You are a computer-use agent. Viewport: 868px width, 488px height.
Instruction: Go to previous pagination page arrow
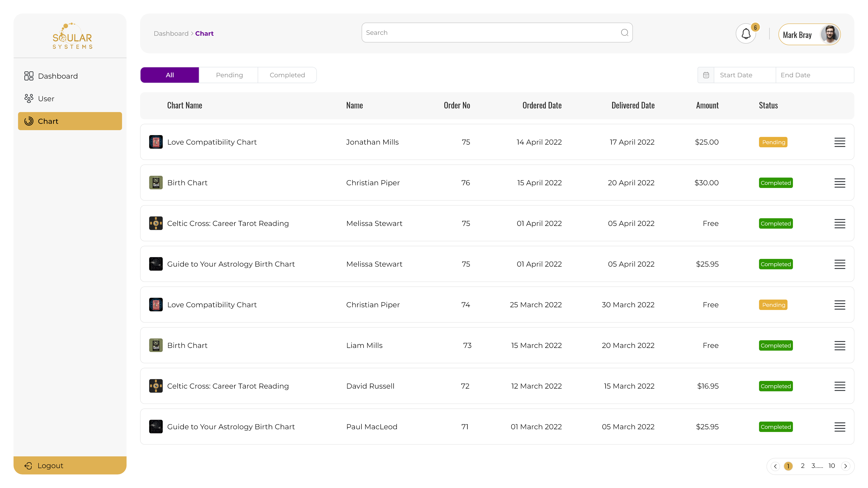775,466
